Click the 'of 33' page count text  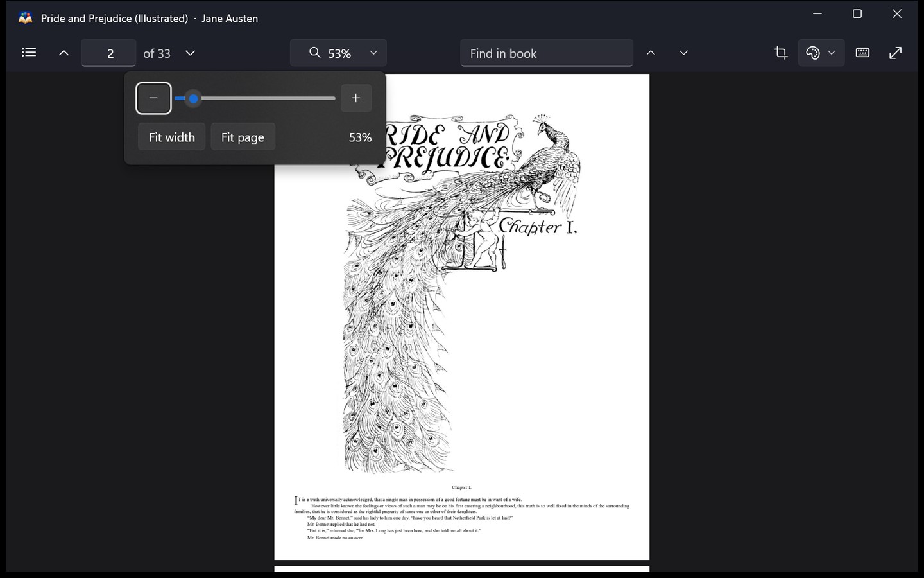(x=157, y=53)
